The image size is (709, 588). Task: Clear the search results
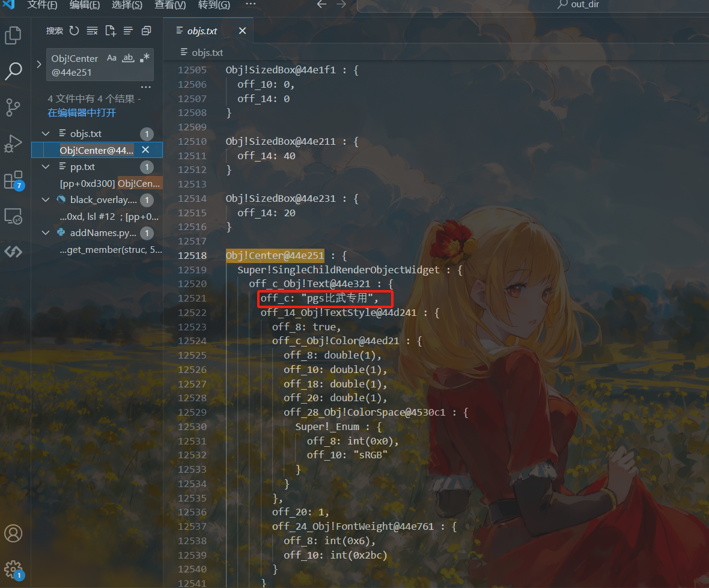[x=93, y=31]
